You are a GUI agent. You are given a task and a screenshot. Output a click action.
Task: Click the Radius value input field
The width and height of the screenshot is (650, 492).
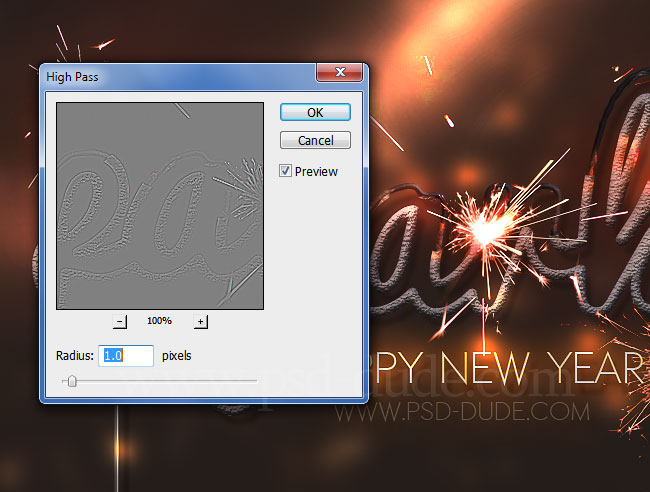(x=126, y=356)
